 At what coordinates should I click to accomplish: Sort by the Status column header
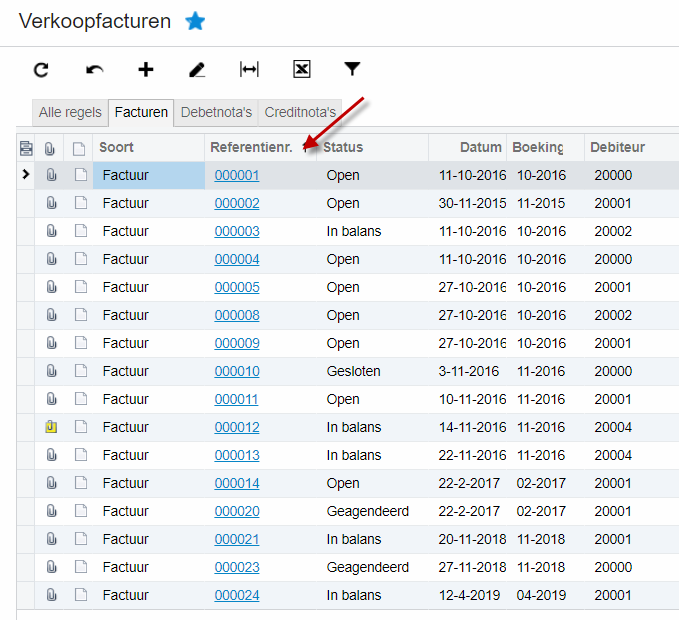click(343, 147)
